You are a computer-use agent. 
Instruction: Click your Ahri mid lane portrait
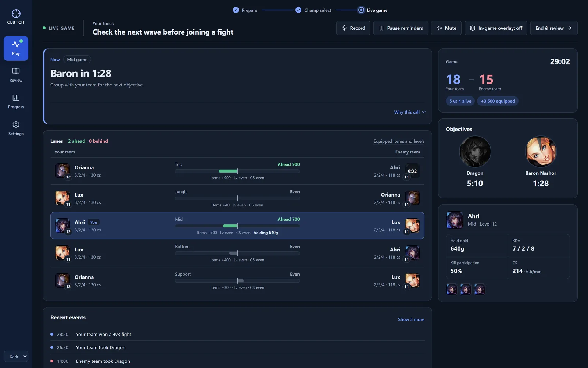[x=62, y=226]
